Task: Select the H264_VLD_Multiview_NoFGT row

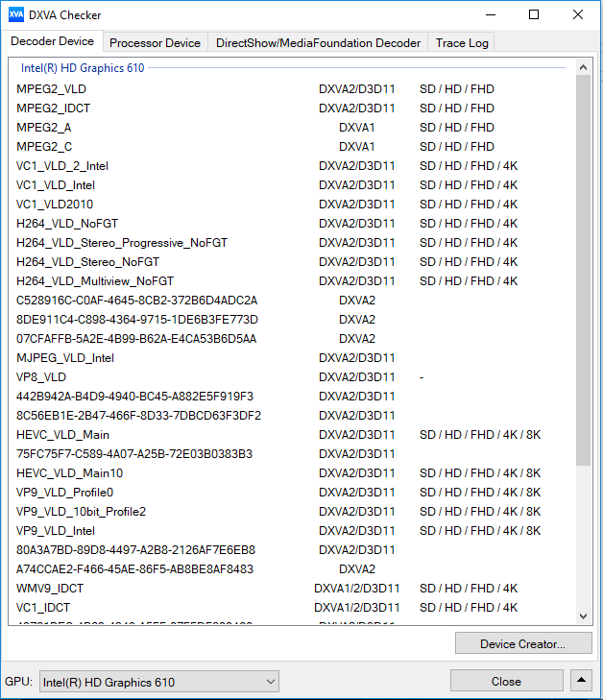Action: 291,281
